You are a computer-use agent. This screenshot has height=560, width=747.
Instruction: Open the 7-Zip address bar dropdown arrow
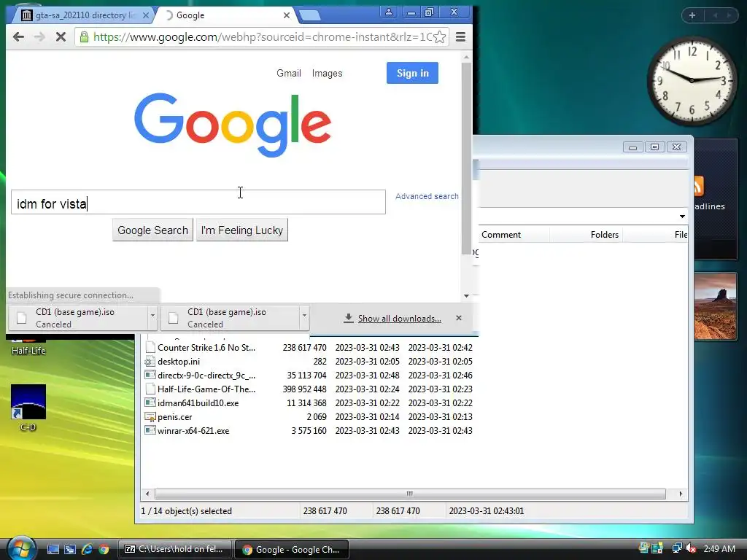682,216
